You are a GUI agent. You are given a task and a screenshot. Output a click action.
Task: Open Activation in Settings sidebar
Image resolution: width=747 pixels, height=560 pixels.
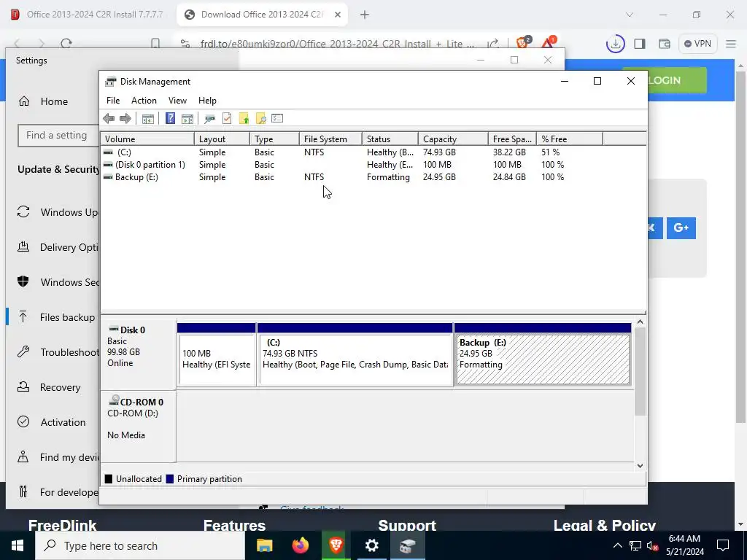pos(52,422)
